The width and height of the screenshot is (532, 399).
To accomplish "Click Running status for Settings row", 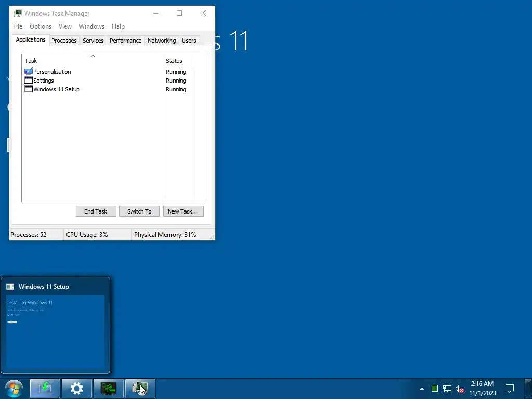I will click(176, 81).
